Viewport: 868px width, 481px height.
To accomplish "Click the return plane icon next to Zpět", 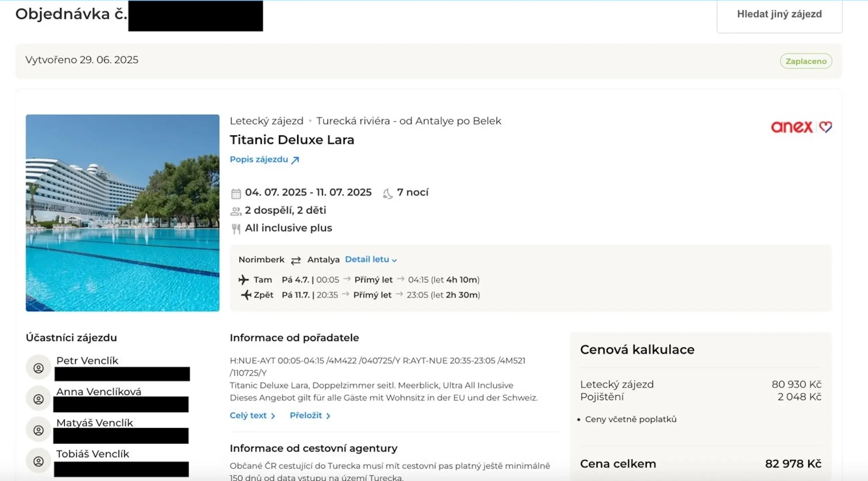I will [x=246, y=295].
